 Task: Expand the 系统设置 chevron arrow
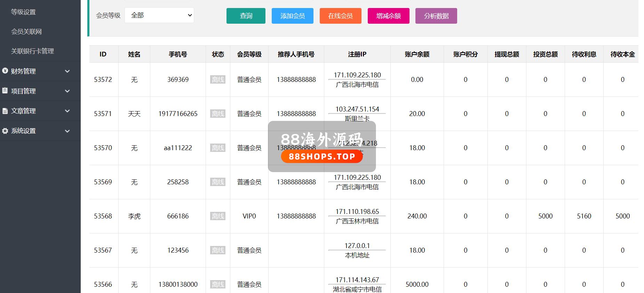coord(67,131)
